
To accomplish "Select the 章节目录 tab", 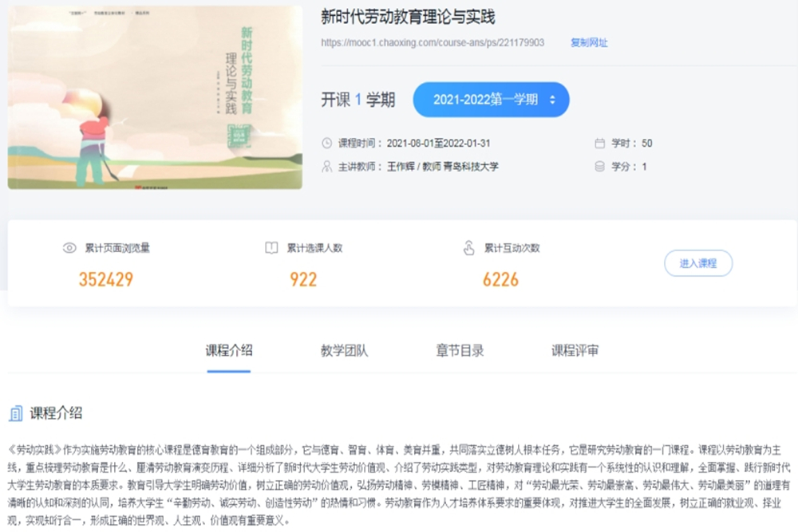I will 460,350.
